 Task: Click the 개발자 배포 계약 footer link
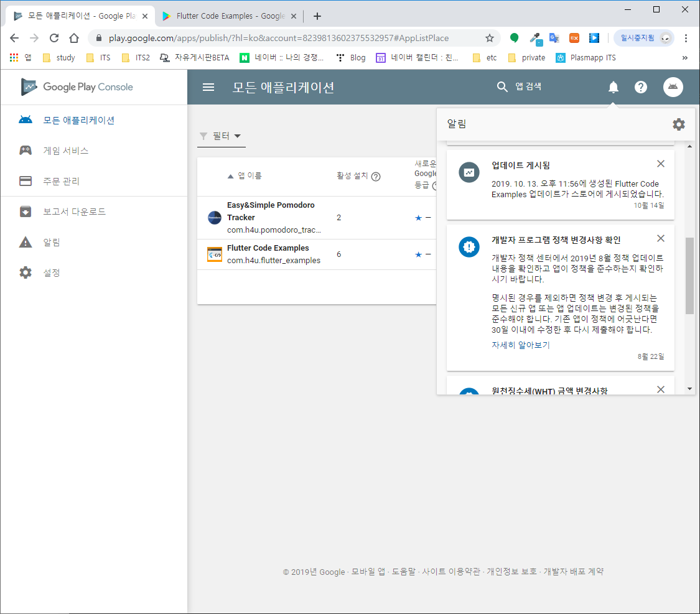point(573,571)
